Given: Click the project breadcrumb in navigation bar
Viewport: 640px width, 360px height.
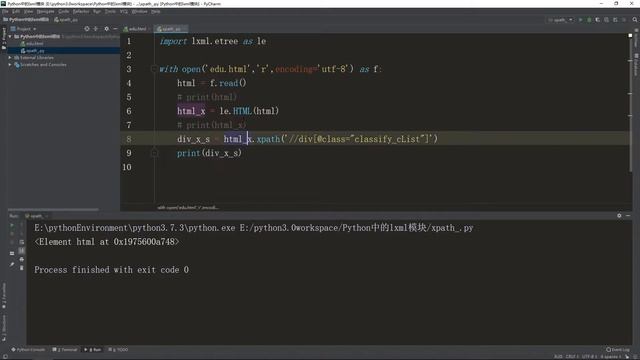Looking at the screenshot, I should (26, 20).
